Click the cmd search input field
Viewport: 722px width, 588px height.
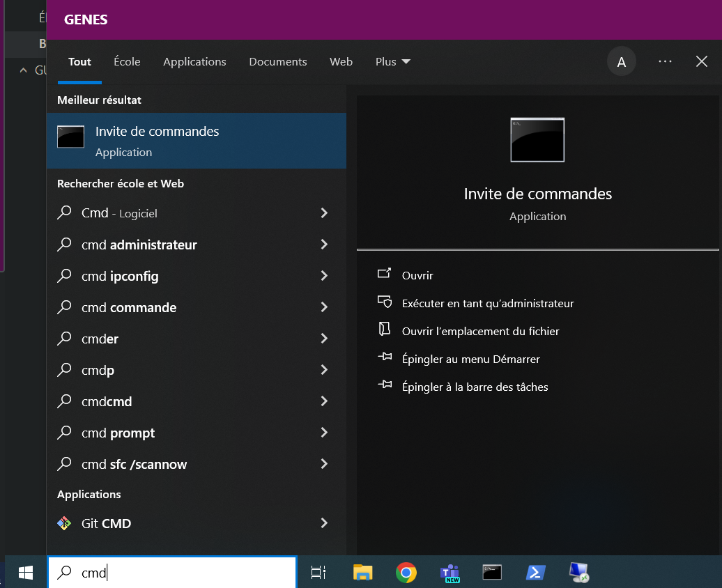pyautogui.click(x=171, y=572)
